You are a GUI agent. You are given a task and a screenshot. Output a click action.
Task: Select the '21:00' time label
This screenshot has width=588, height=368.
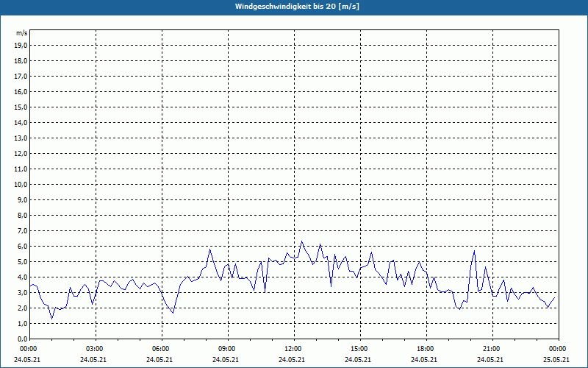click(491, 349)
